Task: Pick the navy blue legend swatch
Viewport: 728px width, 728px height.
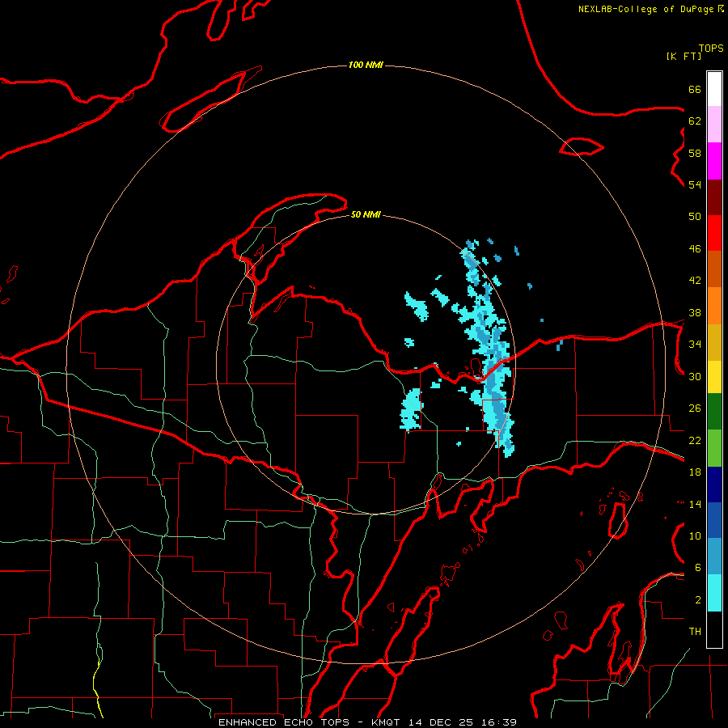Action: coord(714,485)
